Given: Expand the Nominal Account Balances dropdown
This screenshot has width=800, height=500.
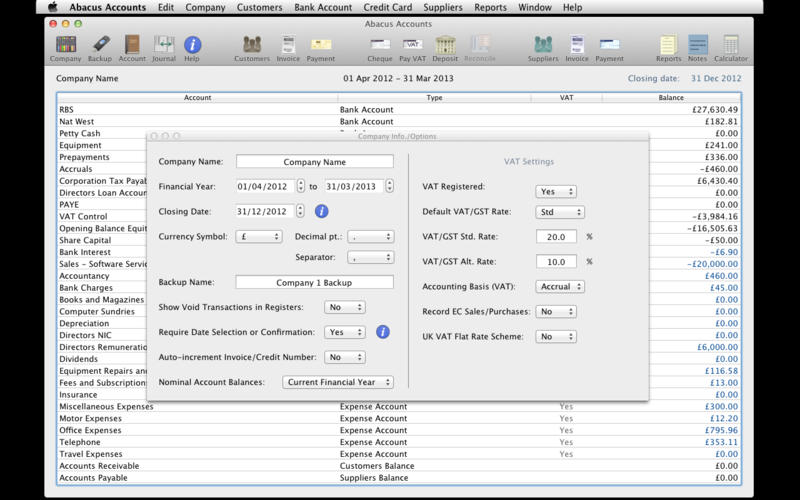Looking at the screenshot, I should coord(336,382).
